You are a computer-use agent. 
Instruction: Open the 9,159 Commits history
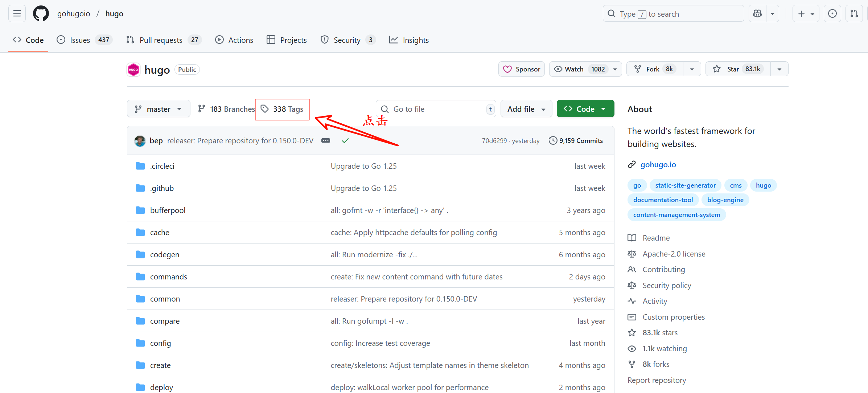576,141
